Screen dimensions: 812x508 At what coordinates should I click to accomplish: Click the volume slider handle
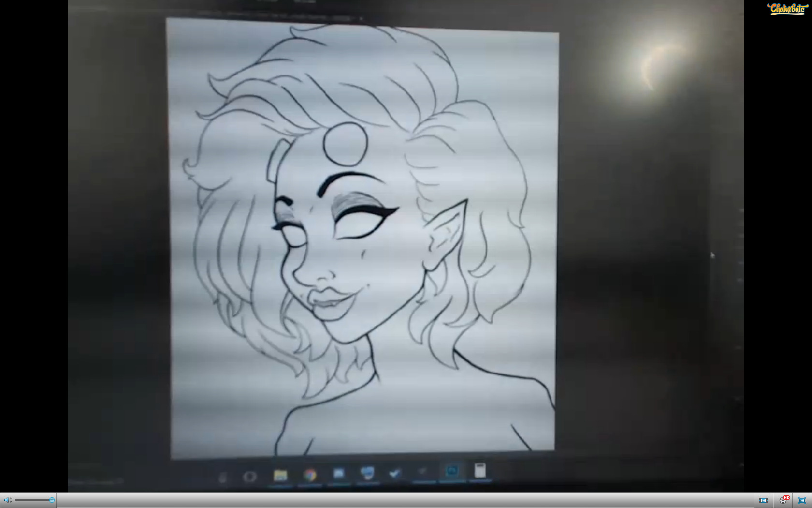tap(52, 500)
